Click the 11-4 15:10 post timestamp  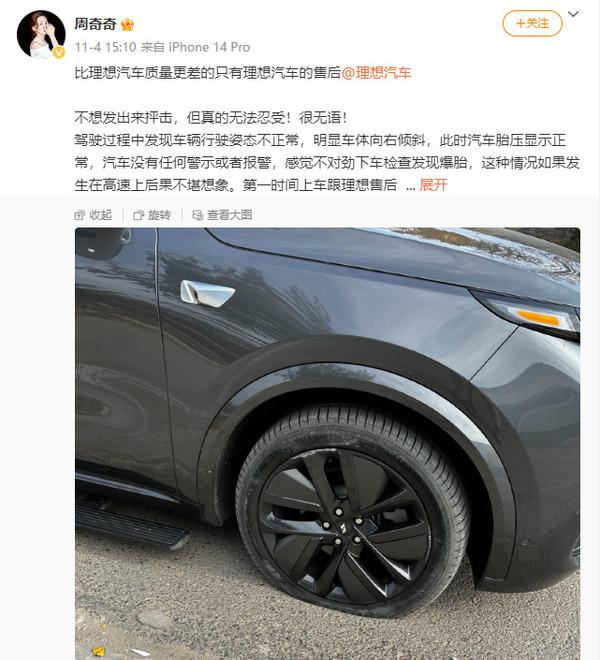pyautogui.click(x=105, y=47)
